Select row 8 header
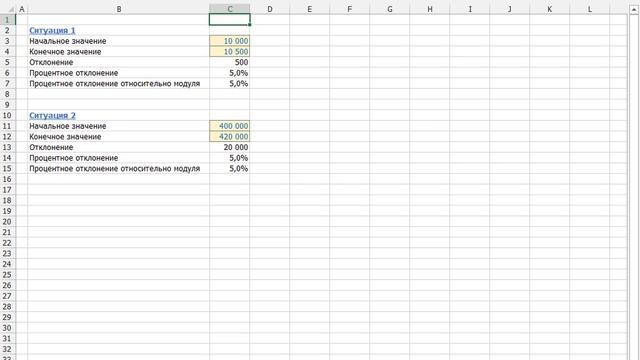Viewport: 640px width, 360px height. pyautogui.click(x=7, y=94)
